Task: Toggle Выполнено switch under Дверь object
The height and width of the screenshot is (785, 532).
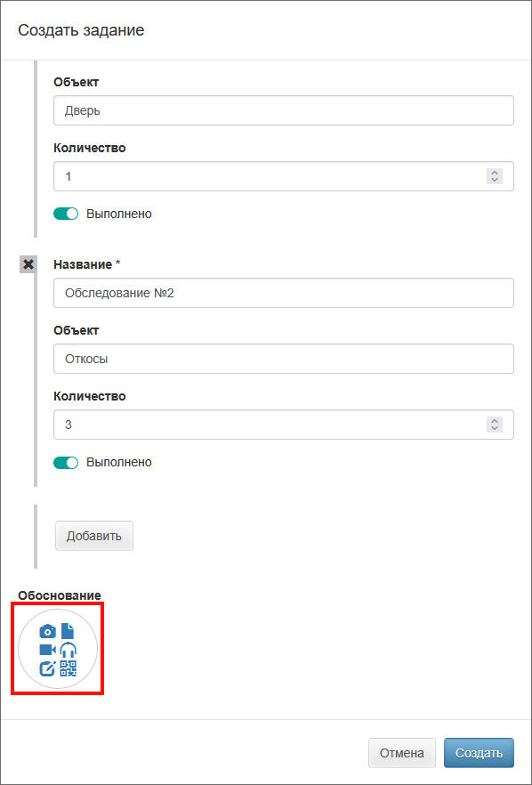Action: click(x=66, y=214)
